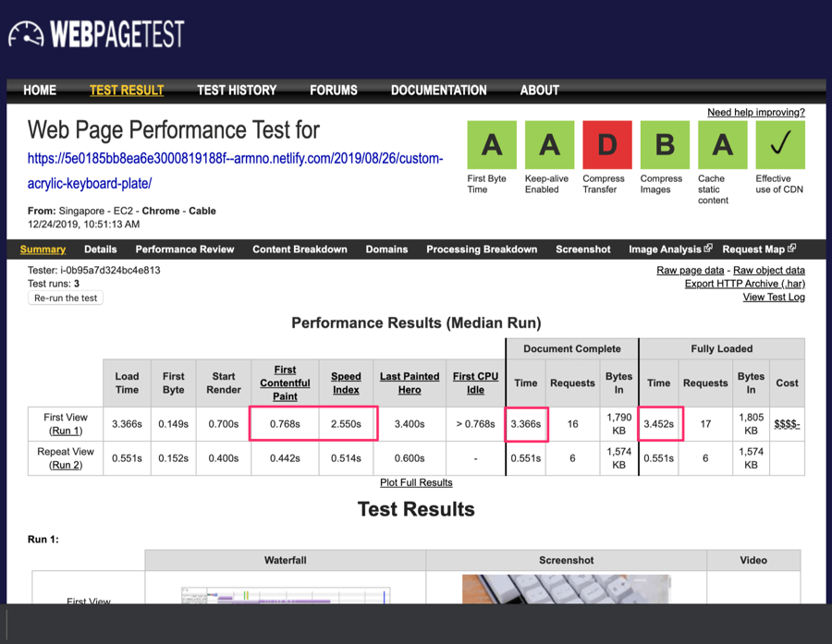Open the View Test Log link

pos(774,298)
